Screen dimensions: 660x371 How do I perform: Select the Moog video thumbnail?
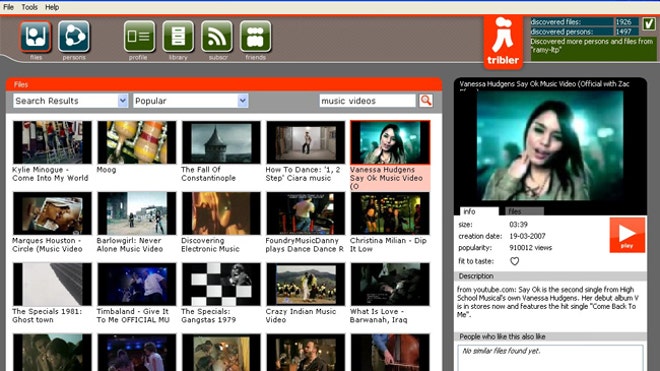point(136,142)
